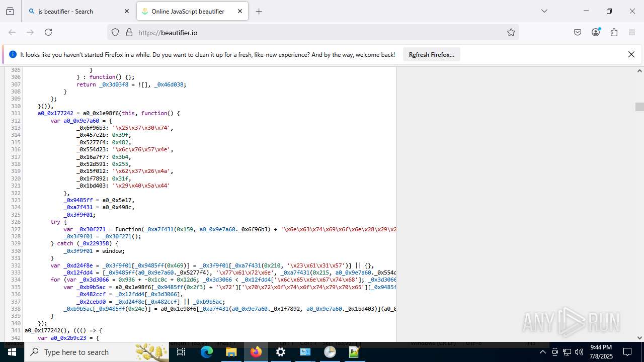The image size is (644, 362).
Task: Click '_0x457e2b: 0x39f,' on line 314
Action: tap(104, 135)
